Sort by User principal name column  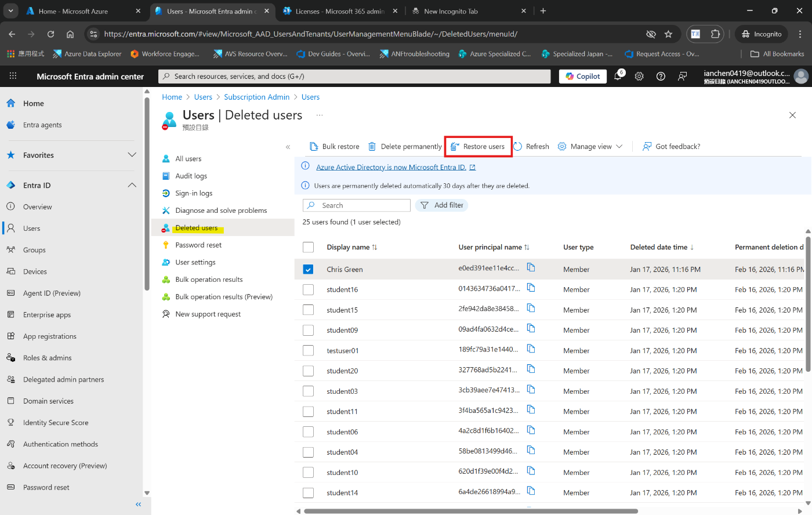pos(494,247)
